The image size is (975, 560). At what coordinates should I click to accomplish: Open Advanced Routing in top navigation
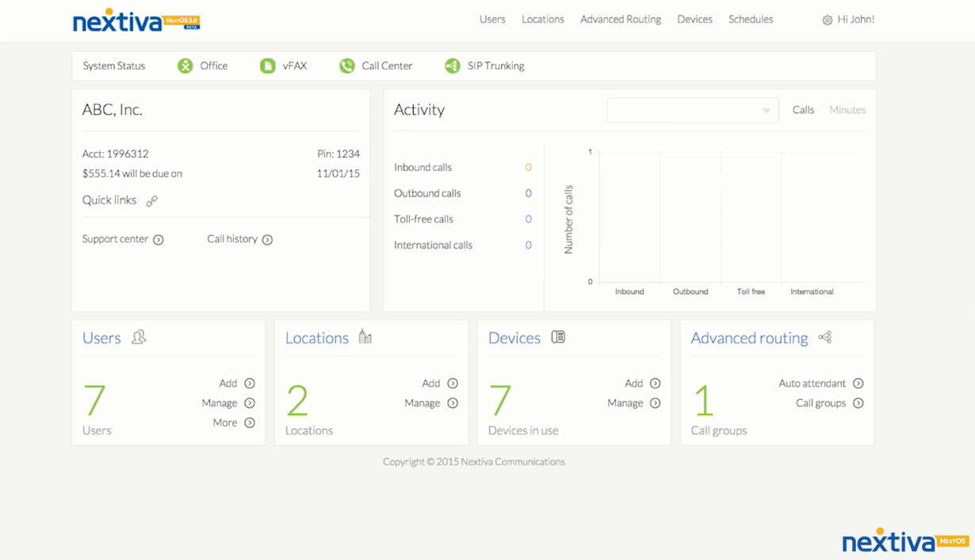620,19
